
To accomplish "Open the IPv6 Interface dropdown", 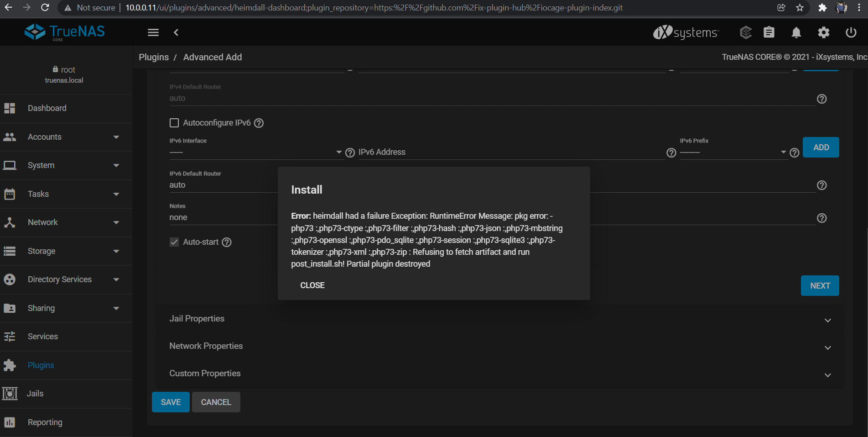I will pos(256,152).
